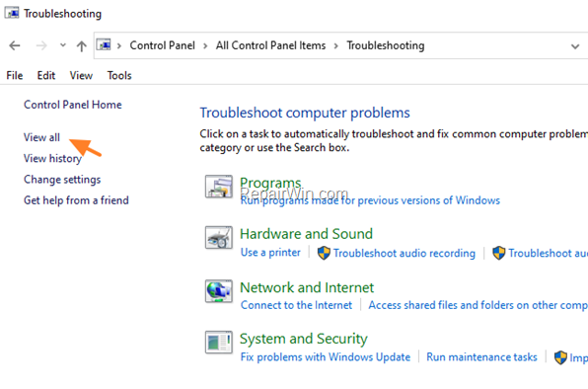Viewport: 588px width, 389px height.
Task: Select All Control Panel Items breadcrumb
Action: [270, 45]
